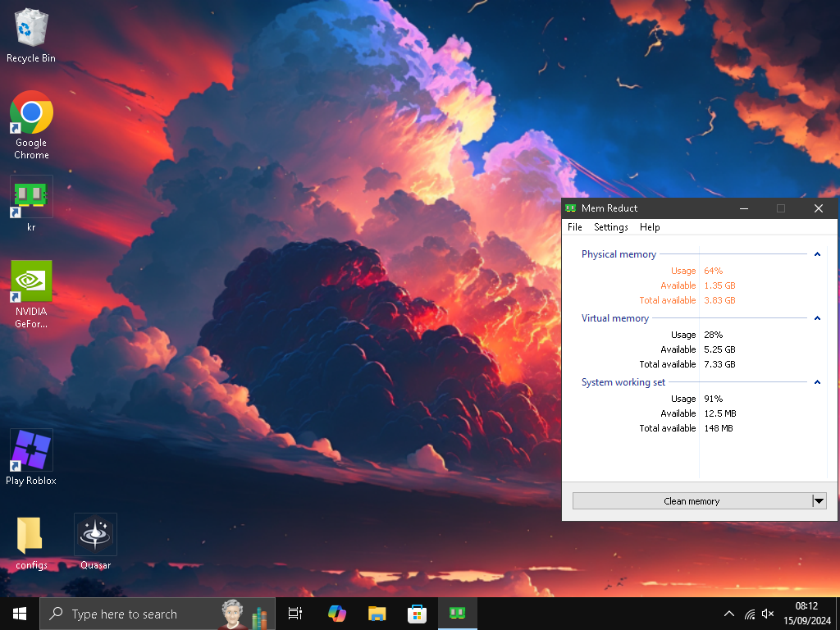Image resolution: width=840 pixels, height=630 pixels.
Task: Collapse the Virtual memory section
Action: 817,318
